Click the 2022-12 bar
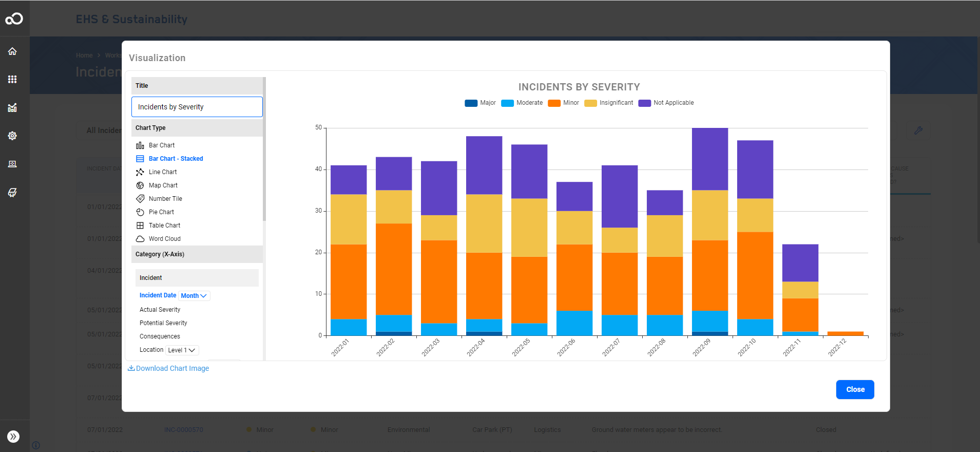The height and width of the screenshot is (452, 980). [846, 334]
